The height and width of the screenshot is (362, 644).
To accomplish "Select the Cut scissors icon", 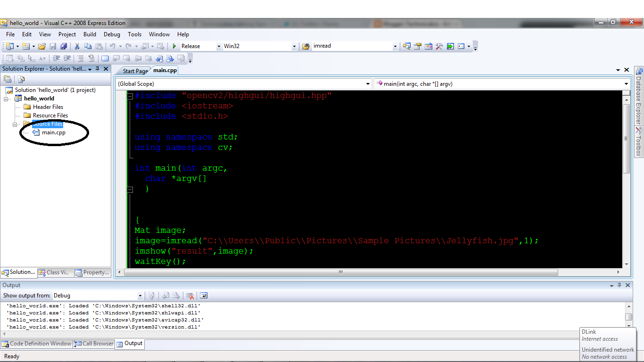I will pyautogui.click(x=77, y=46).
